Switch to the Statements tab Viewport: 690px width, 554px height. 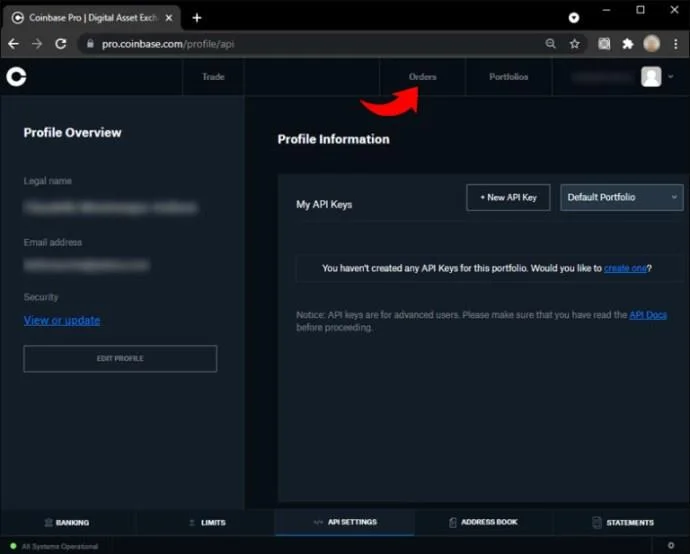[x=623, y=523]
